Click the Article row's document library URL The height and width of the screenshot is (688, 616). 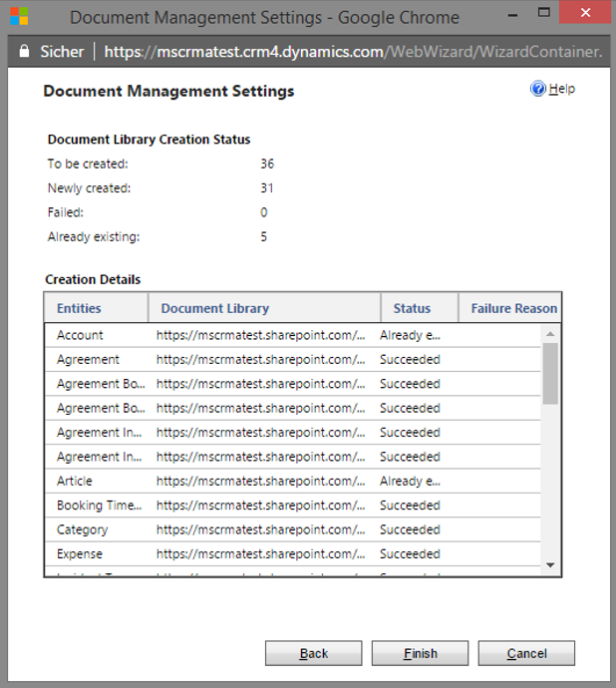click(x=260, y=481)
